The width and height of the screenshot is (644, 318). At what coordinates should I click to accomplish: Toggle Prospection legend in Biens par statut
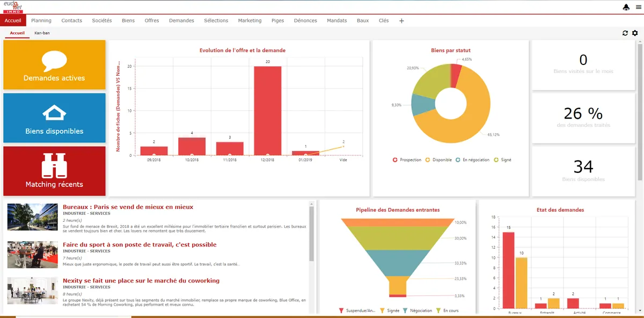coord(407,160)
